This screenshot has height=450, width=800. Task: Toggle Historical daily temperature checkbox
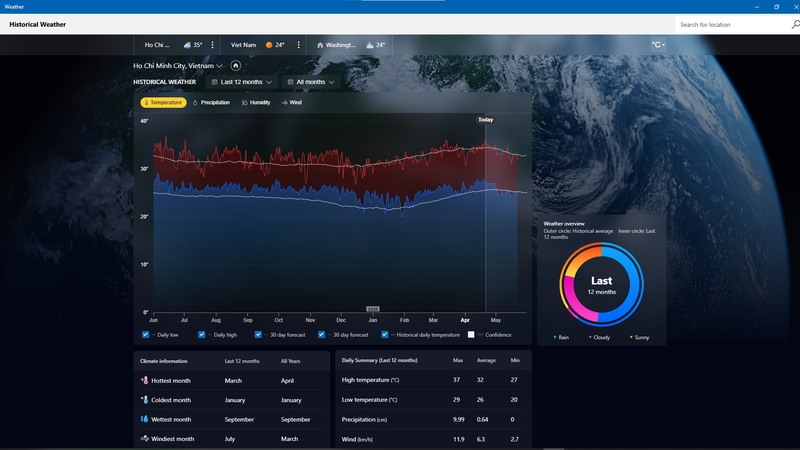[385, 335]
